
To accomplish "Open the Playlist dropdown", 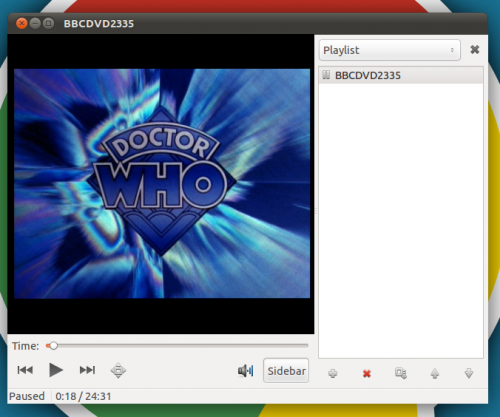I will click(390, 50).
